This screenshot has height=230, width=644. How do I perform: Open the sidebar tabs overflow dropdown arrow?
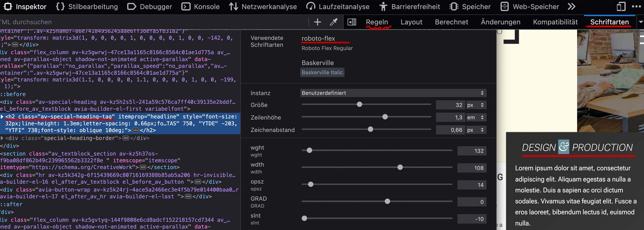[x=640, y=22]
